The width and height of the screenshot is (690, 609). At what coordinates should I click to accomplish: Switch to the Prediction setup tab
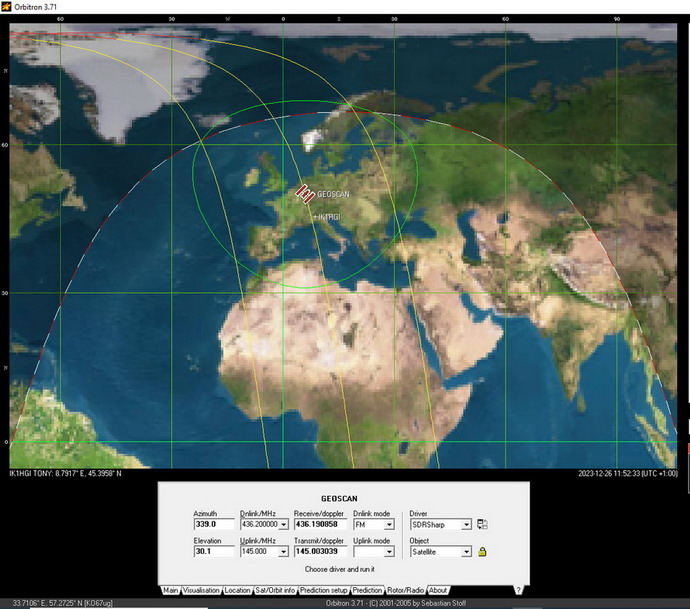click(323, 591)
